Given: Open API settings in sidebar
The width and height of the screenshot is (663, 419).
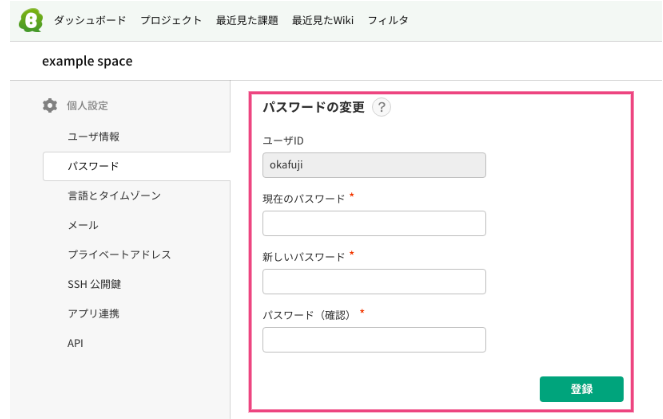Looking at the screenshot, I should [x=75, y=343].
